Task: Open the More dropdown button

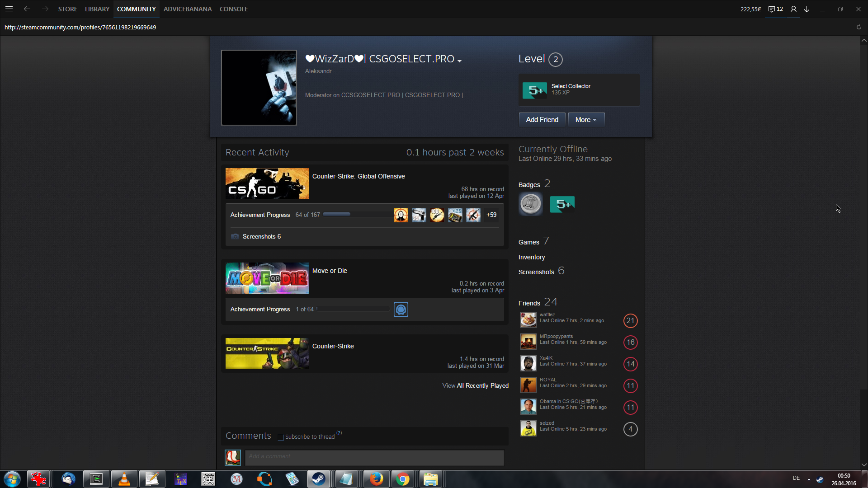Action: 586,120
